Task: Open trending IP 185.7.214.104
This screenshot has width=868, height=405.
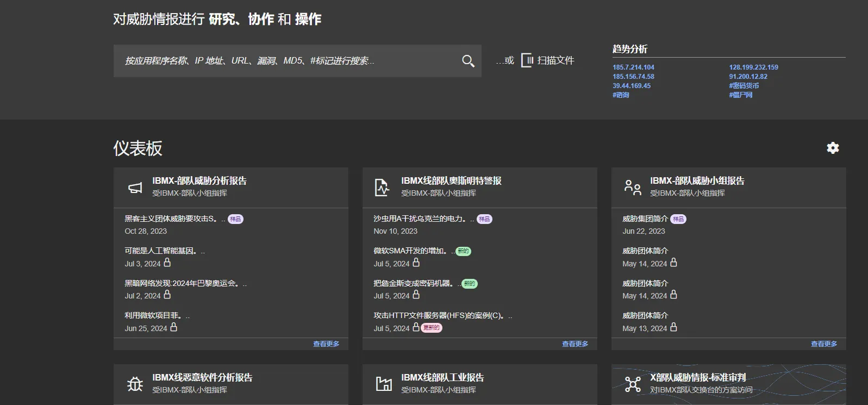Action: click(633, 67)
